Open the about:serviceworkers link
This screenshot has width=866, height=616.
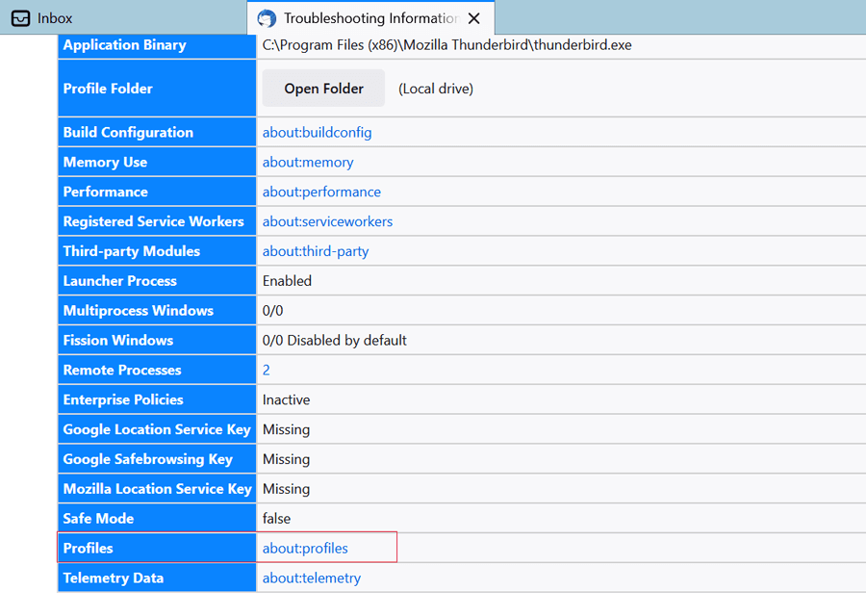pos(327,221)
